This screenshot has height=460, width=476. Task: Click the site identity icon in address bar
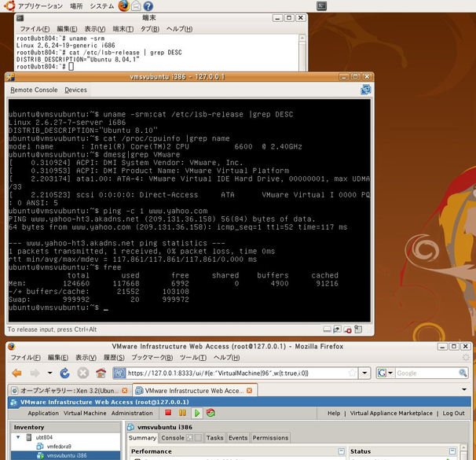pos(119,373)
